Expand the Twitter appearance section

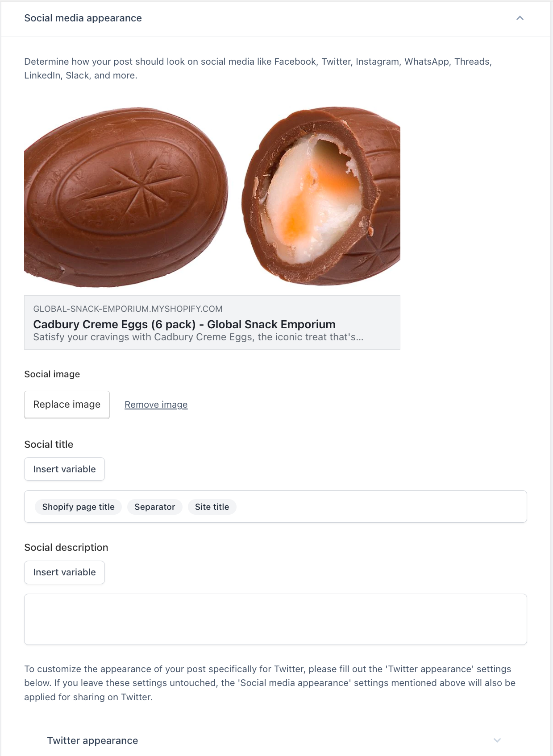click(497, 740)
